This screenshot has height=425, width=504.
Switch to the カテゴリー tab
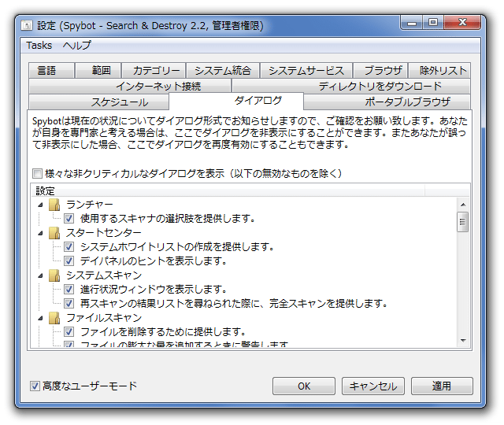pyautogui.click(x=154, y=70)
